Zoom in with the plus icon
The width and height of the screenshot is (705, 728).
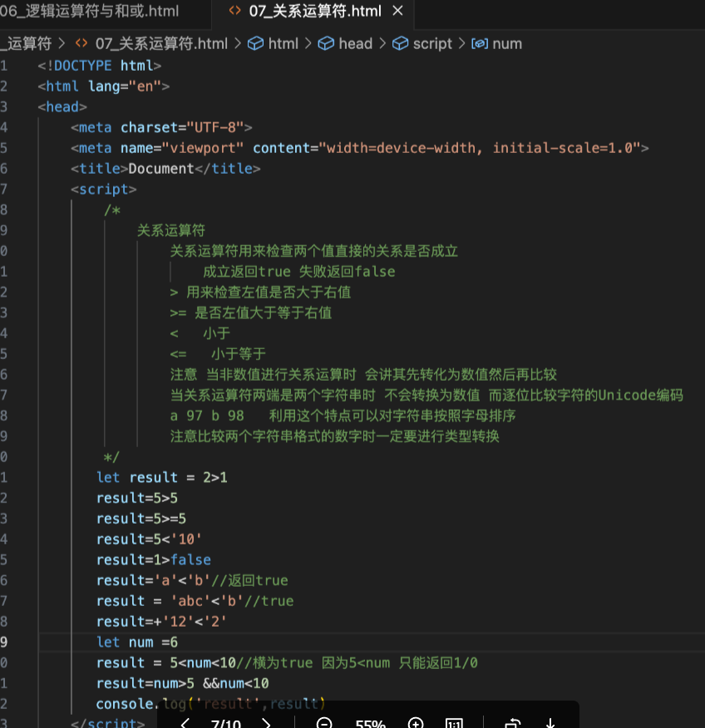416,723
